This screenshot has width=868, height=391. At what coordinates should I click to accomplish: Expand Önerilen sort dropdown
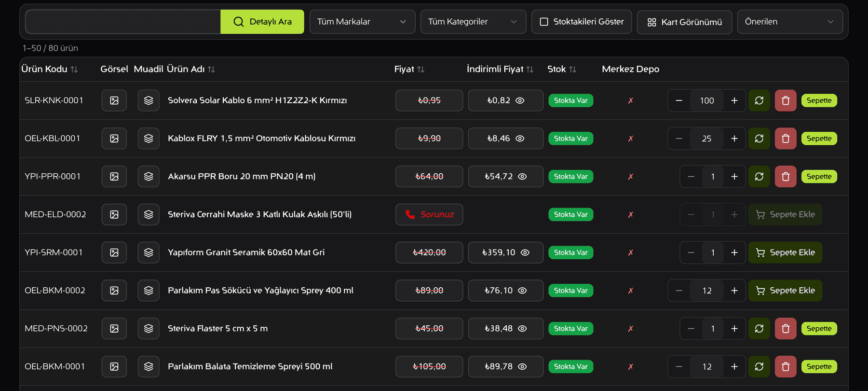pos(790,22)
